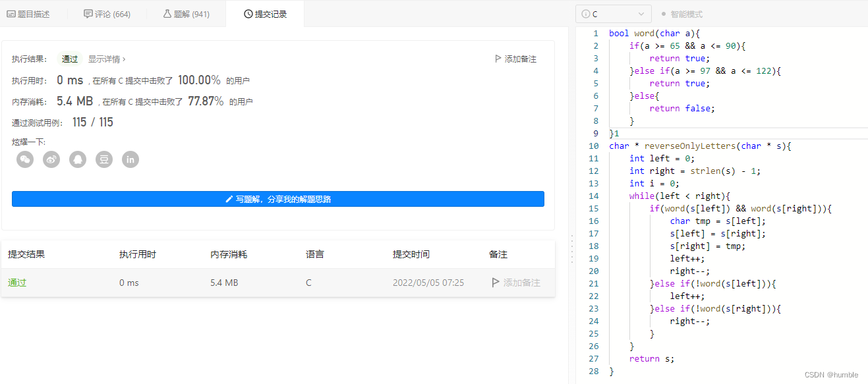868x384 pixels.
Task: Click the pencil icon on the blue button
Action: click(229, 199)
